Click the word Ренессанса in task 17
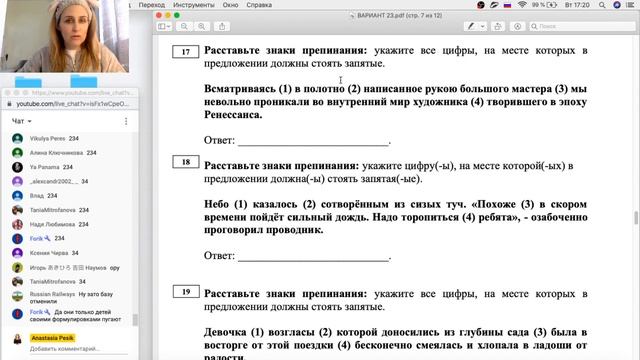Viewport: 640px width, 360px height. pos(233,115)
